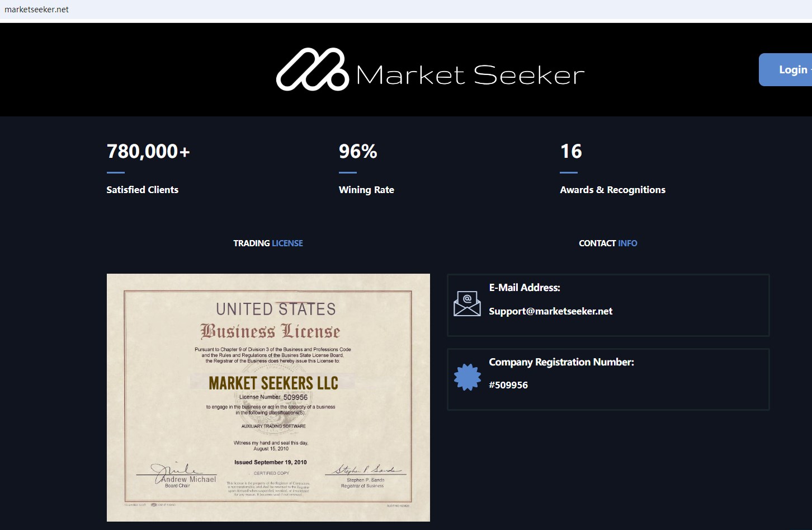Click the company registration number #509956

tap(508, 385)
